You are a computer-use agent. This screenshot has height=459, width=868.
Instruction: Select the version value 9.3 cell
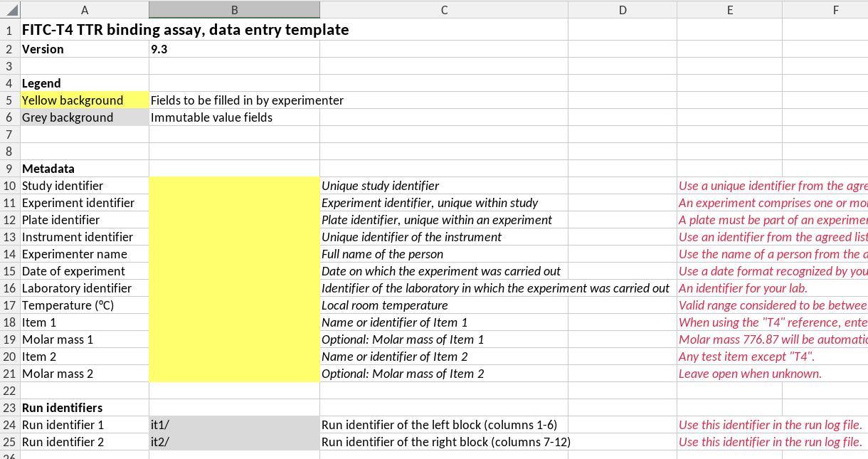234,49
